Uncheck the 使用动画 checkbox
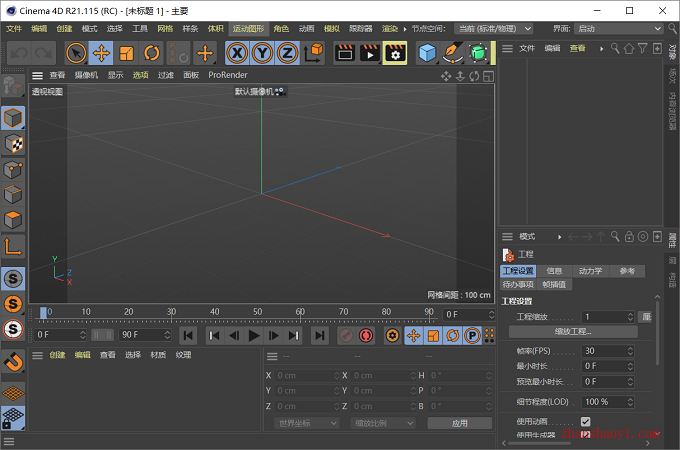The image size is (680, 450). click(585, 421)
